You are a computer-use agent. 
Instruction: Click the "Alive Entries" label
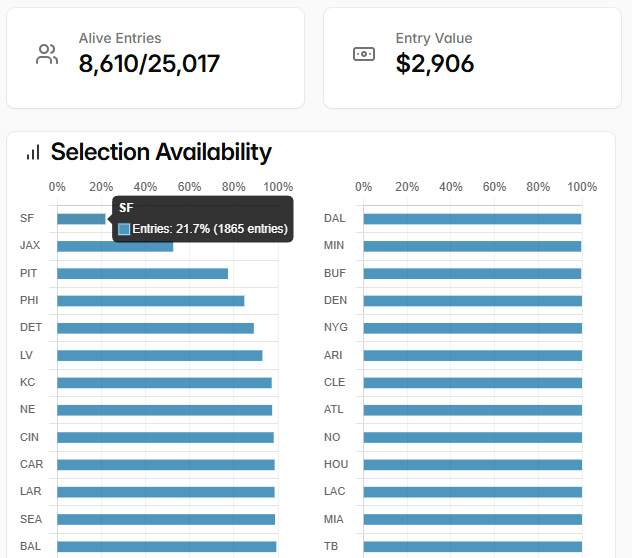[120, 38]
